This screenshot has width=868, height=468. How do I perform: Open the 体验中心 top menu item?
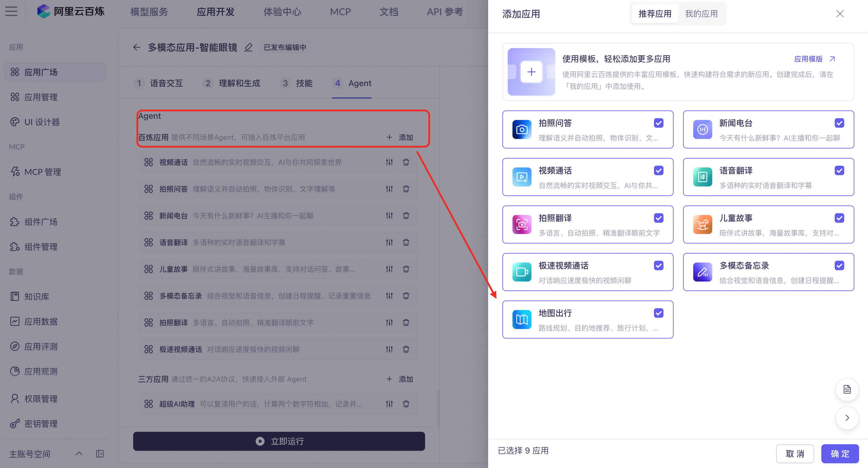282,12
